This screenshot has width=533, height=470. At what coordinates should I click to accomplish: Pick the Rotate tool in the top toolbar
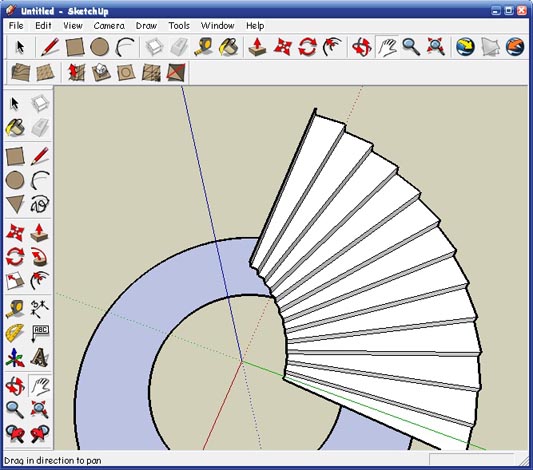click(307, 47)
